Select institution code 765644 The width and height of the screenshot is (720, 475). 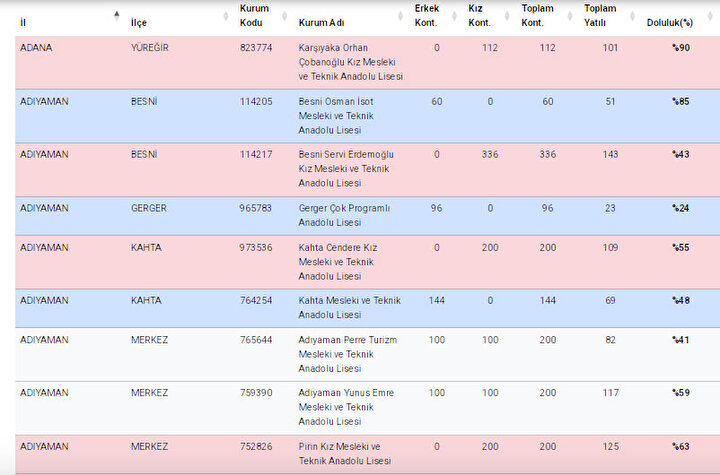click(256, 340)
